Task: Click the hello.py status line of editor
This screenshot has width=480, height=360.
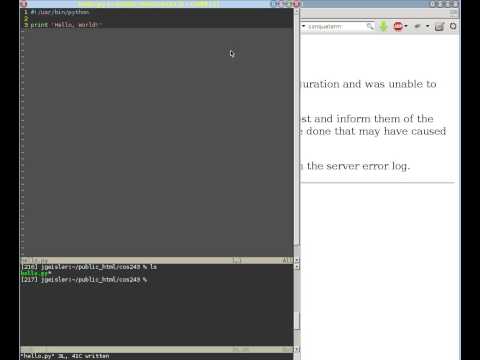Action: point(157,260)
